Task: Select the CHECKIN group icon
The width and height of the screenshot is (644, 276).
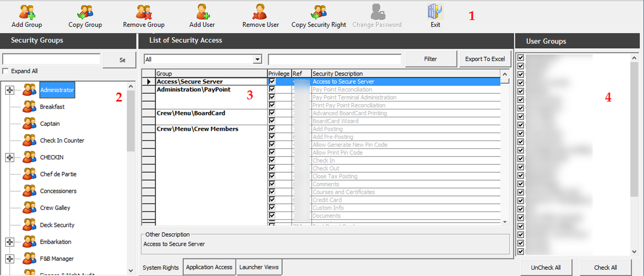Action: (29, 157)
